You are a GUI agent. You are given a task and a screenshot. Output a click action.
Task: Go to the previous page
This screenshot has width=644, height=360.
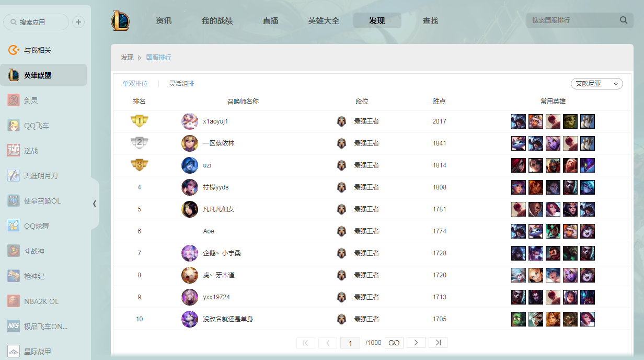pyautogui.click(x=328, y=343)
